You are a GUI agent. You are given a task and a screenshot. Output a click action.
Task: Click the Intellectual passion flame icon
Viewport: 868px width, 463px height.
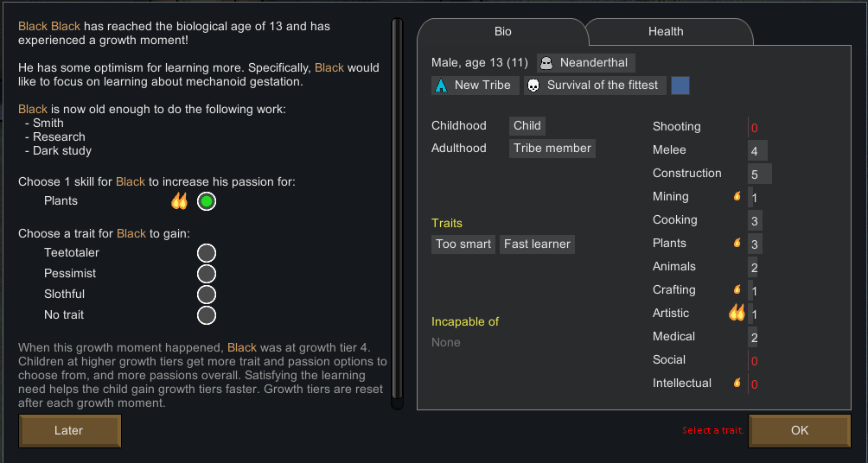click(737, 383)
